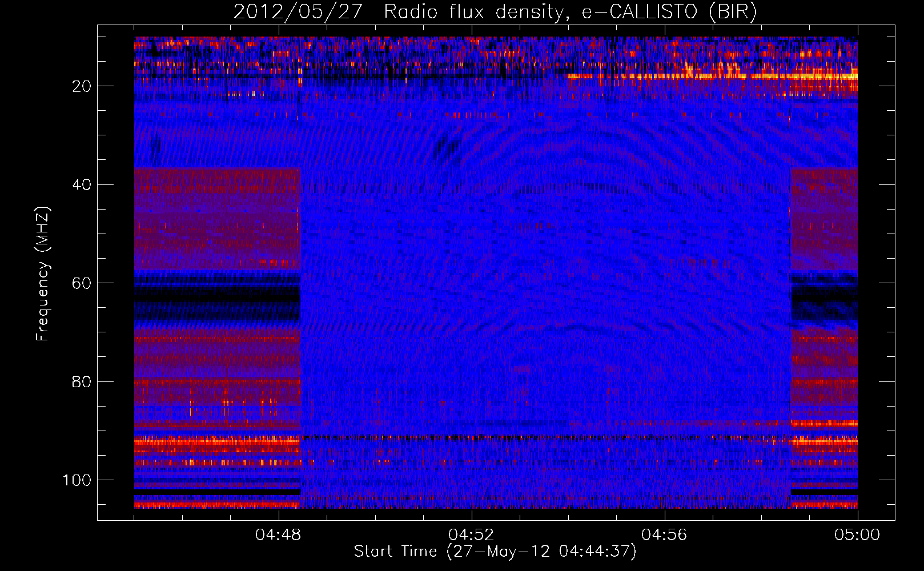This screenshot has width=924, height=571.
Task: Click the 20 MHz frequency tick label
Action: click(x=82, y=86)
